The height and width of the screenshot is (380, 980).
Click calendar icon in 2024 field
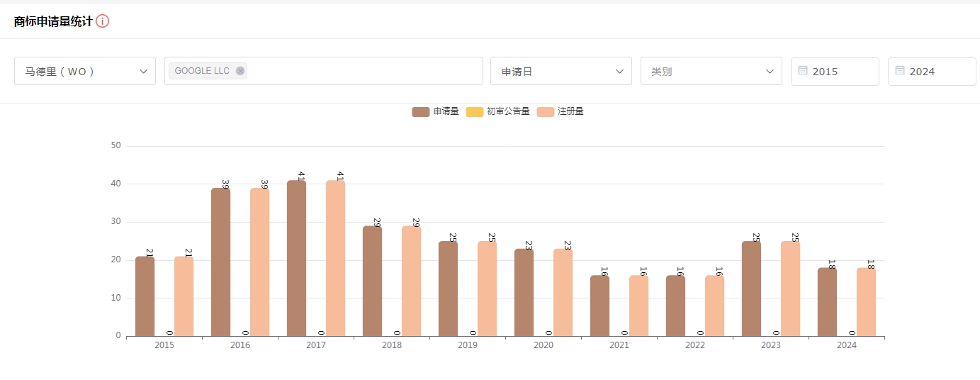coord(900,71)
